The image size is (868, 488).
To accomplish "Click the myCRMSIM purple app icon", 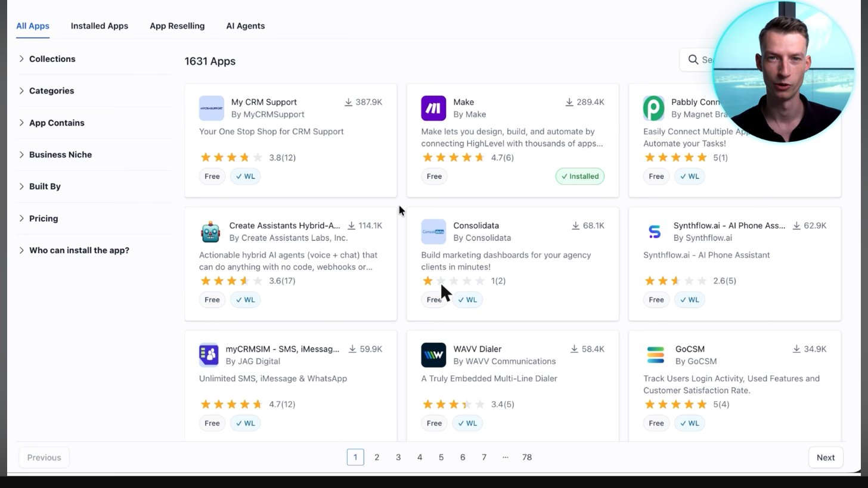I will (209, 355).
